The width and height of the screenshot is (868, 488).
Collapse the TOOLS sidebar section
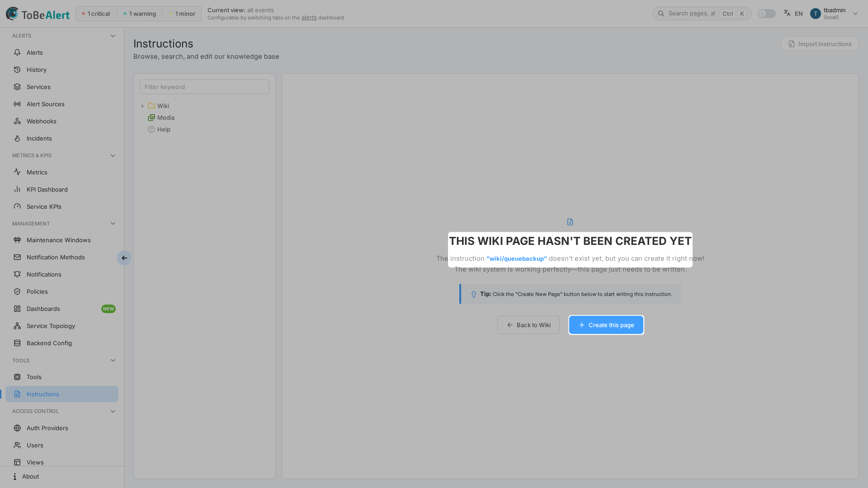(x=113, y=361)
